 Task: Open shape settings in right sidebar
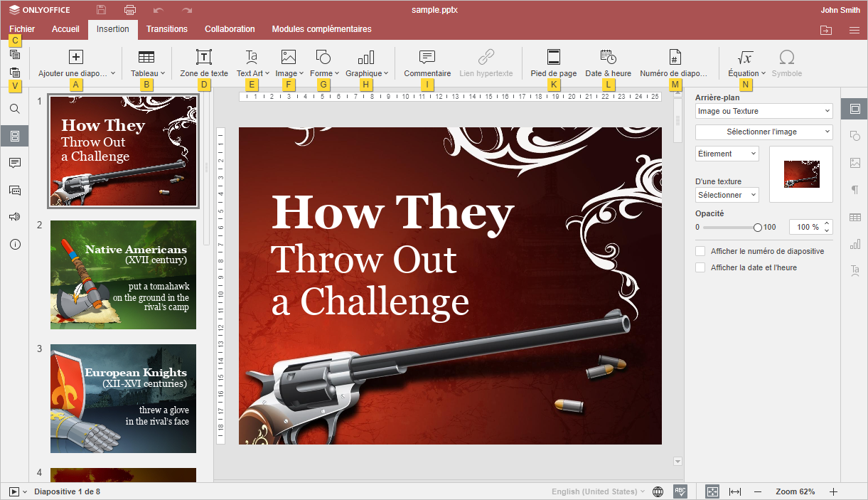(854, 136)
